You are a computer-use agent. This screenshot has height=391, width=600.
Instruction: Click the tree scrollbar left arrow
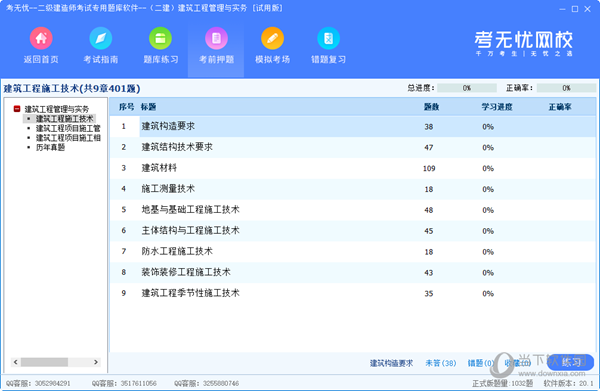click(x=15, y=362)
